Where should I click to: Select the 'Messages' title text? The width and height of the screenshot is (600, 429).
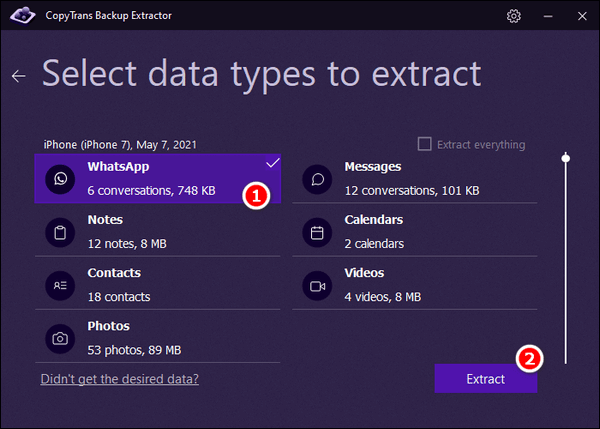(x=373, y=167)
